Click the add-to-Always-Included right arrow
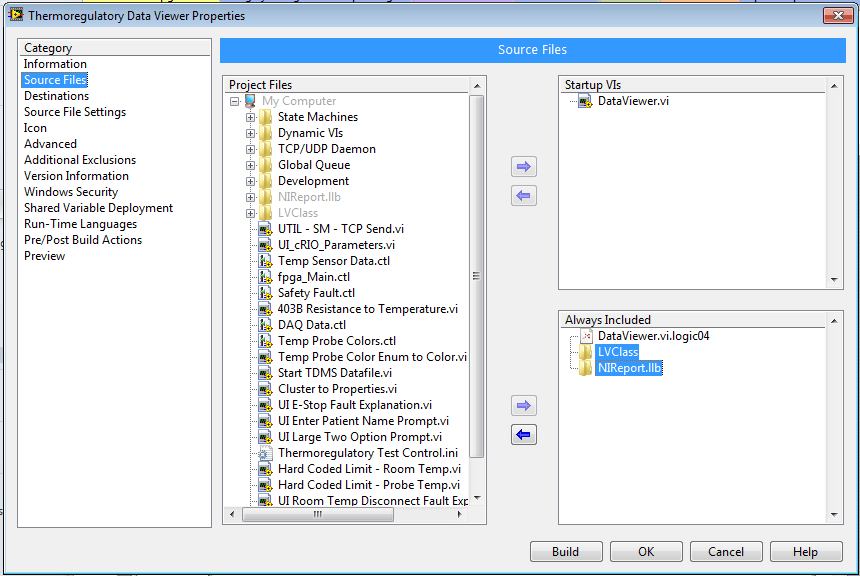The height and width of the screenshot is (576, 860). 524,406
